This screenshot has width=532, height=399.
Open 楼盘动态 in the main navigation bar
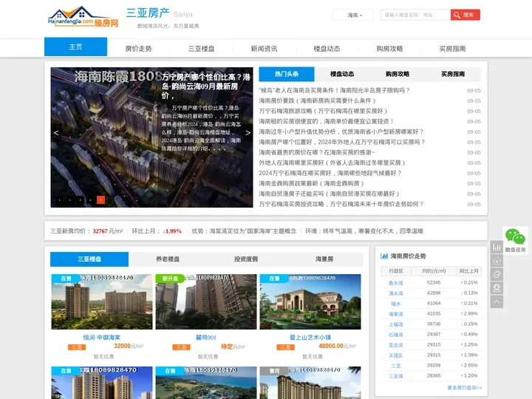point(327,49)
